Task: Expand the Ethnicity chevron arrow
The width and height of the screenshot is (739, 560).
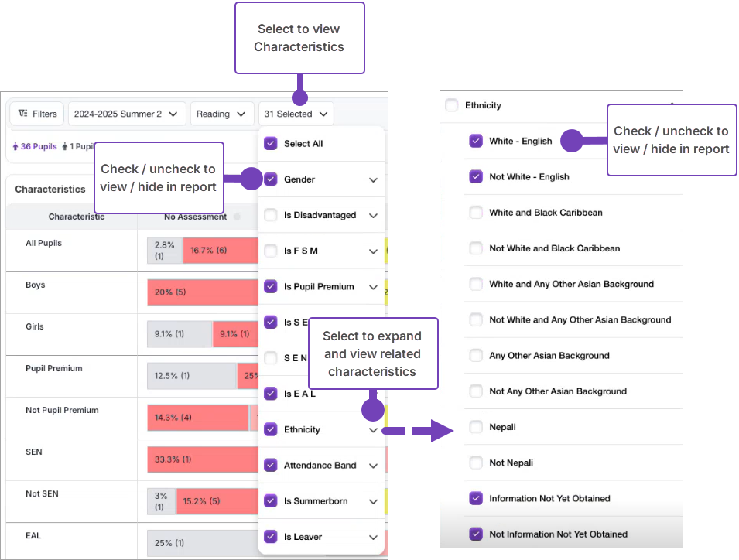Action: (x=373, y=430)
